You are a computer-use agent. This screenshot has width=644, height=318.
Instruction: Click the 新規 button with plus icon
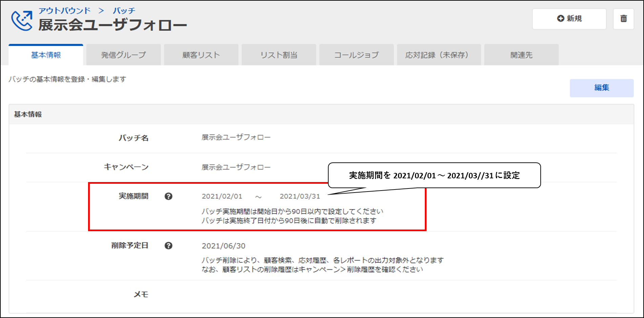(x=569, y=19)
